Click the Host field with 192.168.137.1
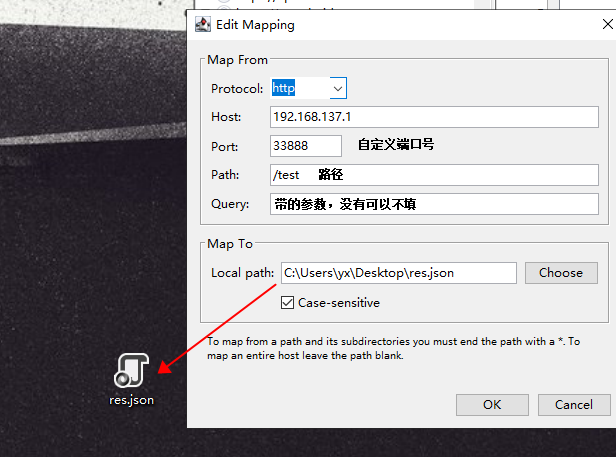The height and width of the screenshot is (457, 616). click(434, 117)
